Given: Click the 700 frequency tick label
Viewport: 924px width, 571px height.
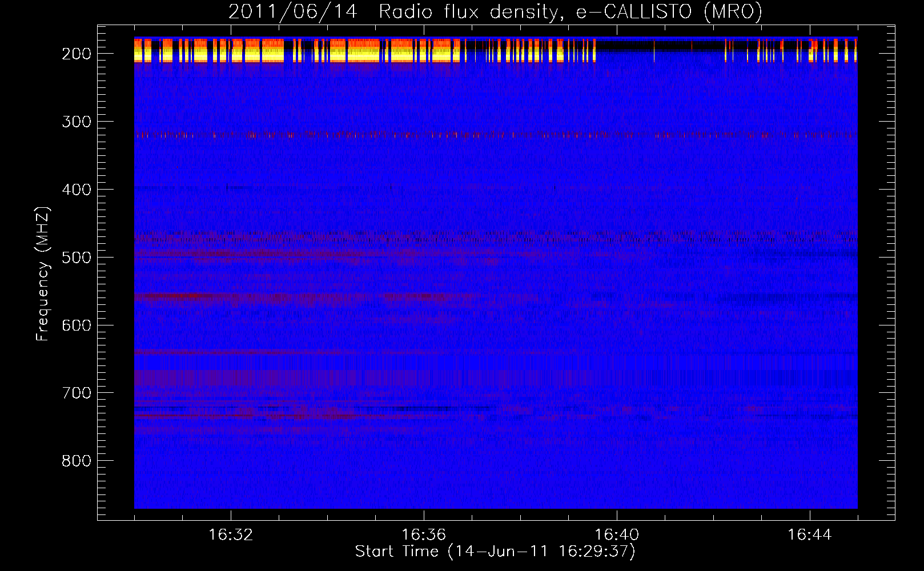Looking at the screenshot, I should 77,393.
